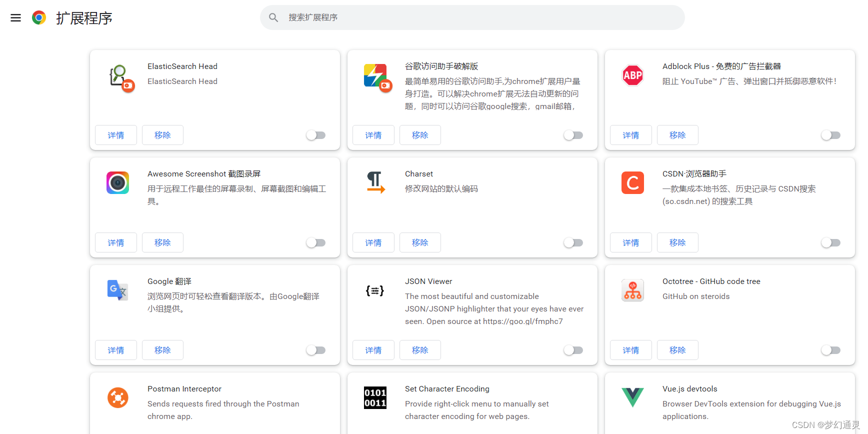Click 'GitHub on steroids' description text
Image resolution: width=868 pixels, height=434 pixels.
click(696, 296)
